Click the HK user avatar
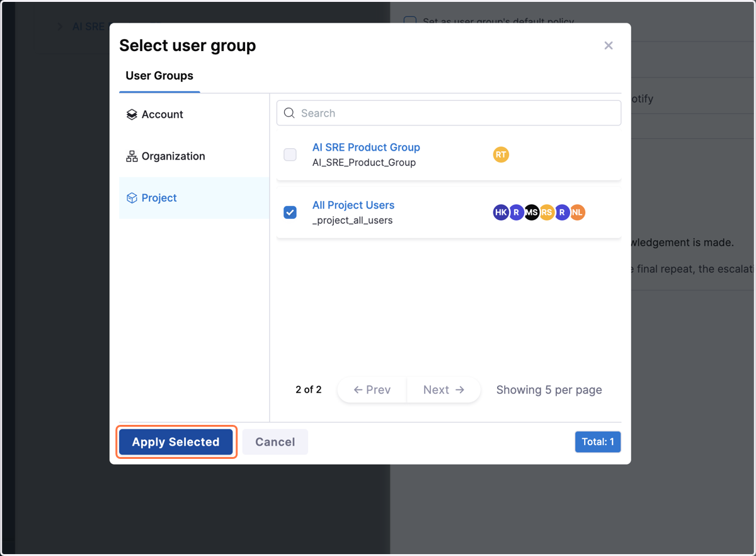This screenshot has width=756, height=556. pyautogui.click(x=501, y=212)
